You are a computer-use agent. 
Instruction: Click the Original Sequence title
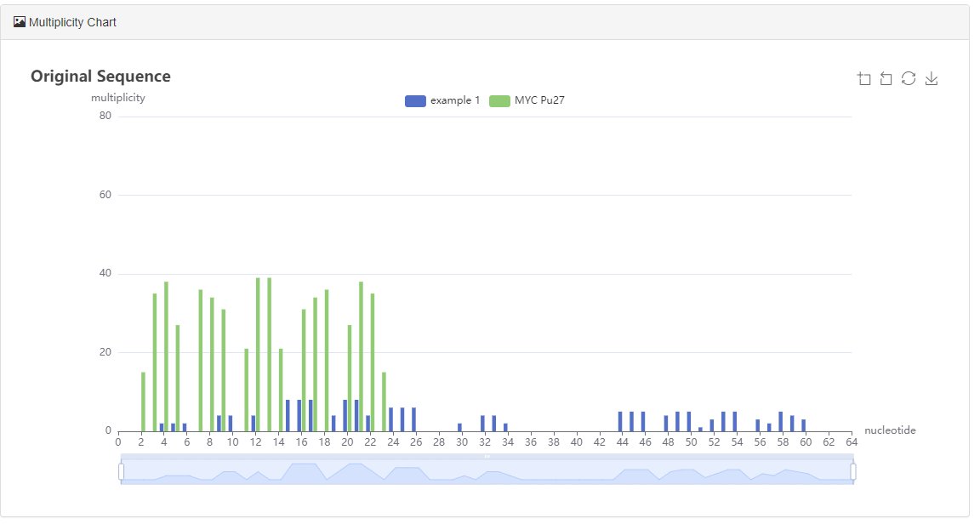(100, 76)
